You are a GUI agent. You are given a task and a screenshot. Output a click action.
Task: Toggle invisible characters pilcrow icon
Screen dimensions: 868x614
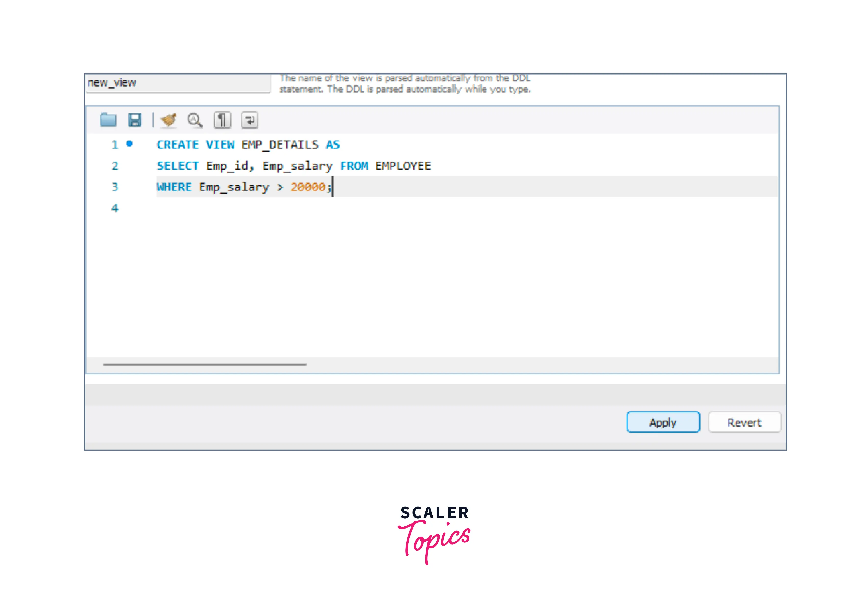pyautogui.click(x=222, y=120)
